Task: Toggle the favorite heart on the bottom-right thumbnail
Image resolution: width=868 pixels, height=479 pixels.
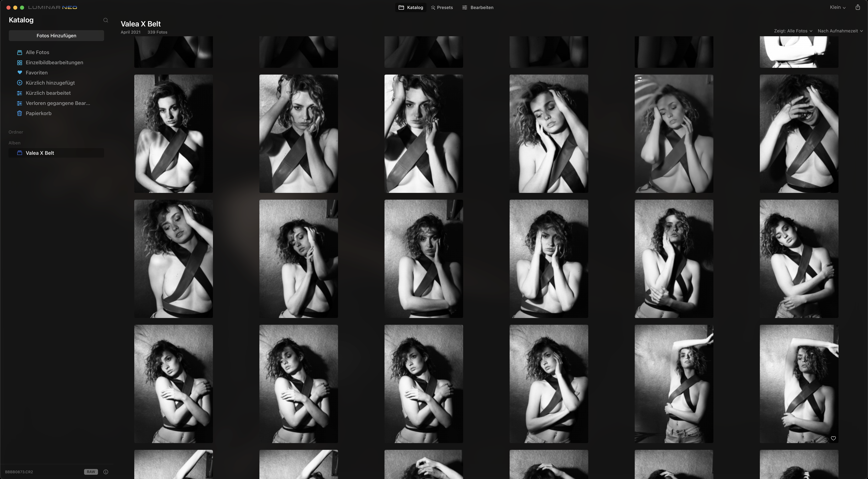Action: [833, 438]
